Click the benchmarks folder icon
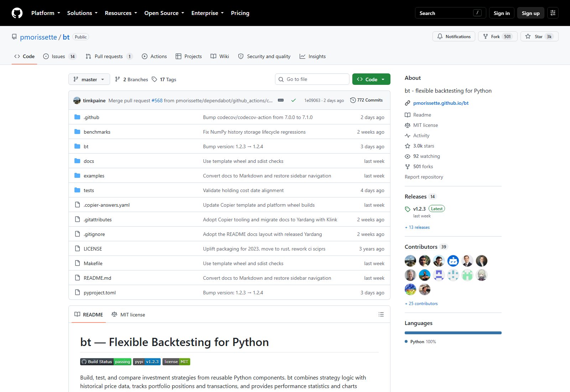The image size is (570, 392). (77, 132)
